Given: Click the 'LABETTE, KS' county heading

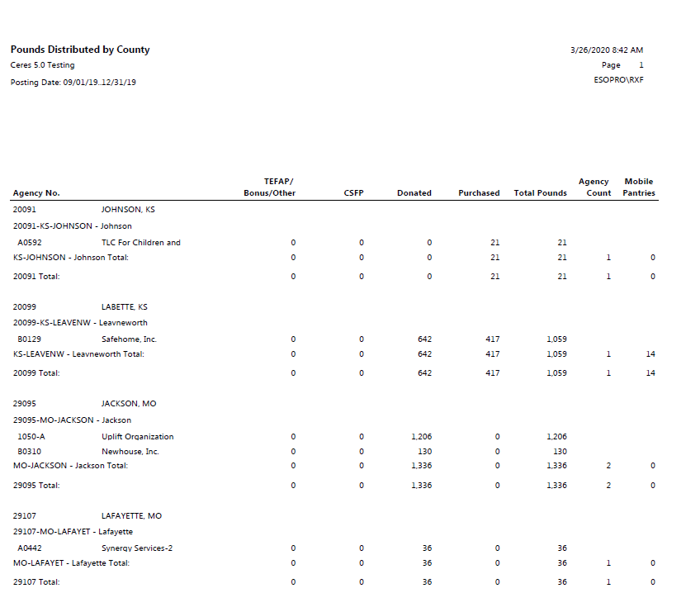Looking at the screenshot, I should click(125, 307).
